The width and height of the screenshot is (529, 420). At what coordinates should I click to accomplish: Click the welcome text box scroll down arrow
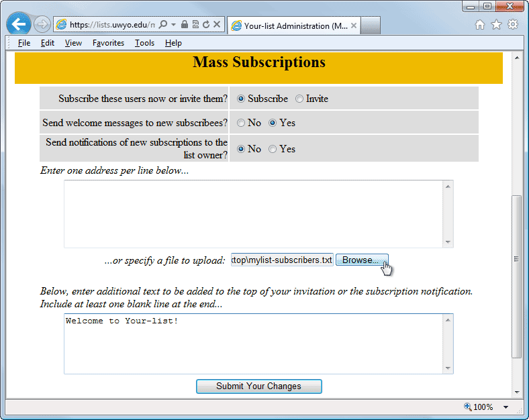448,368
